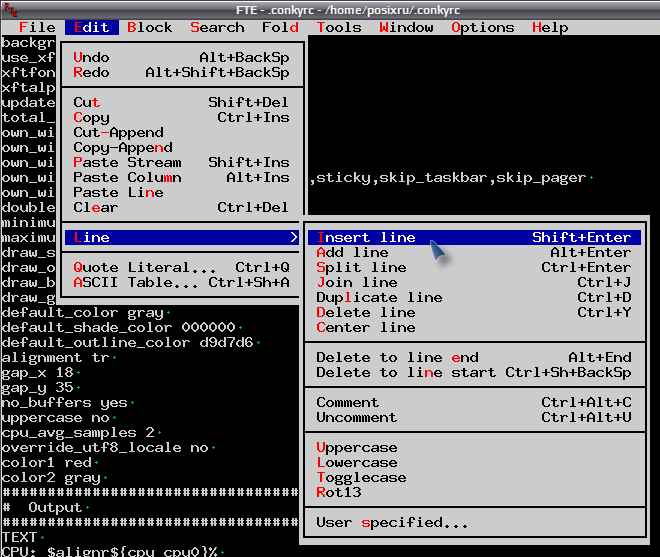660x557 pixels.
Task: Click the '# Output' comment line
Action: pyautogui.click(x=42, y=508)
